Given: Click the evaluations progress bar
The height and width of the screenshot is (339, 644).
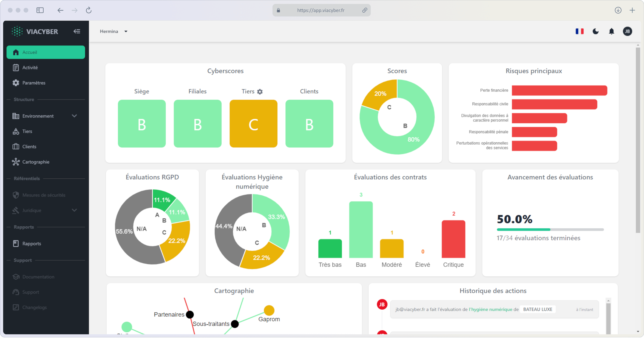Looking at the screenshot, I should 550,230.
